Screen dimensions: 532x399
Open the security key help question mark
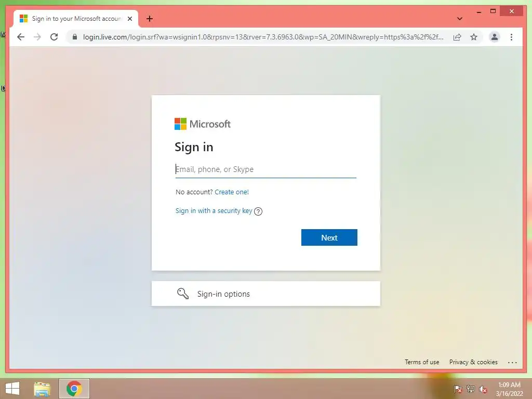coord(258,211)
